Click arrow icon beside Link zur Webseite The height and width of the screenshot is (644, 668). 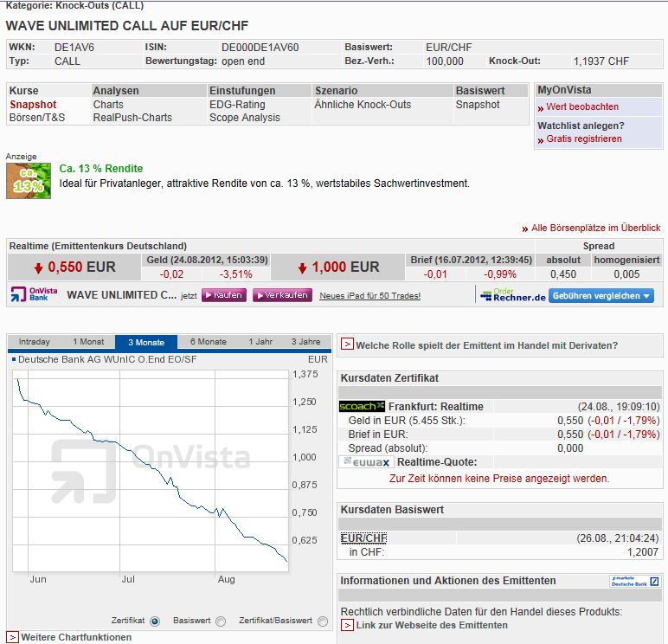pyautogui.click(x=347, y=625)
